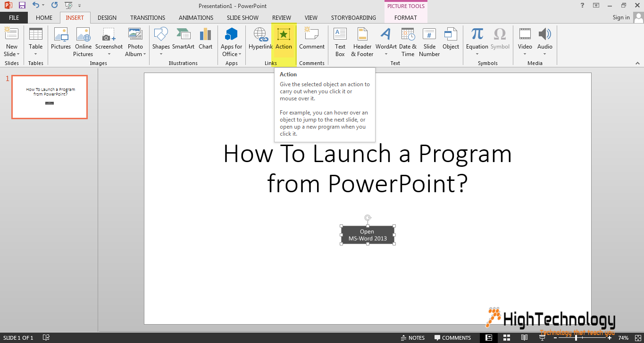
Task: Click the slide title text
Action: [368, 168]
